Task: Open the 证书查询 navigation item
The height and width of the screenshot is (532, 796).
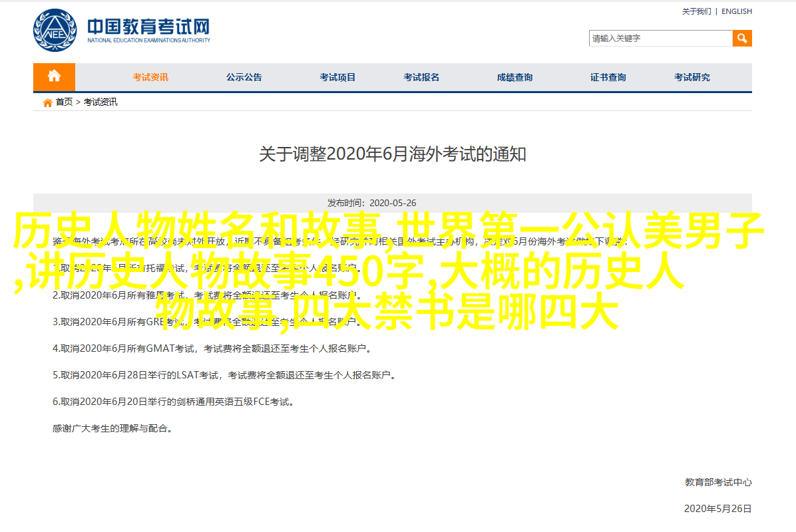Action: click(x=608, y=77)
